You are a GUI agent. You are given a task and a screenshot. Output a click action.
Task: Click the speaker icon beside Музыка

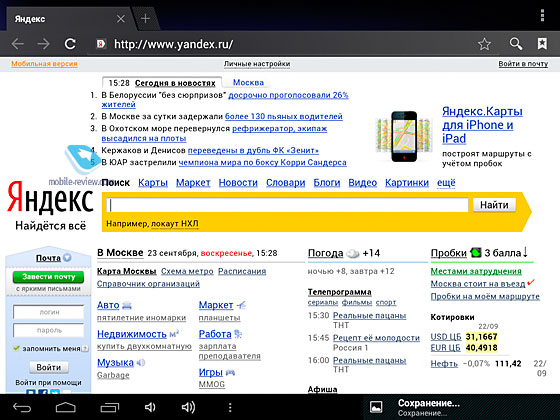pyautogui.click(x=141, y=363)
